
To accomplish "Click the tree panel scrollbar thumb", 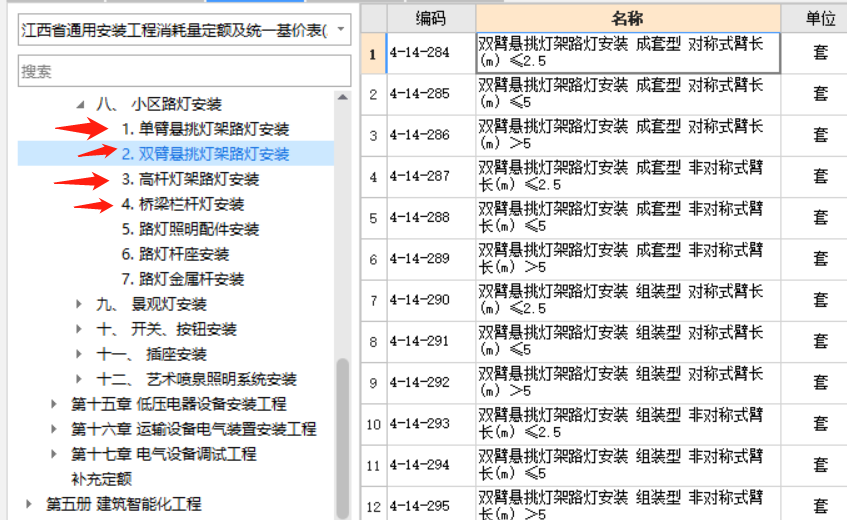I will point(342,438).
